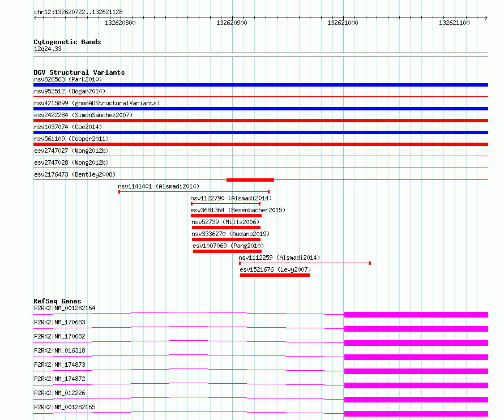
Task: Select ruler position 132621000
Action: click(343, 23)
